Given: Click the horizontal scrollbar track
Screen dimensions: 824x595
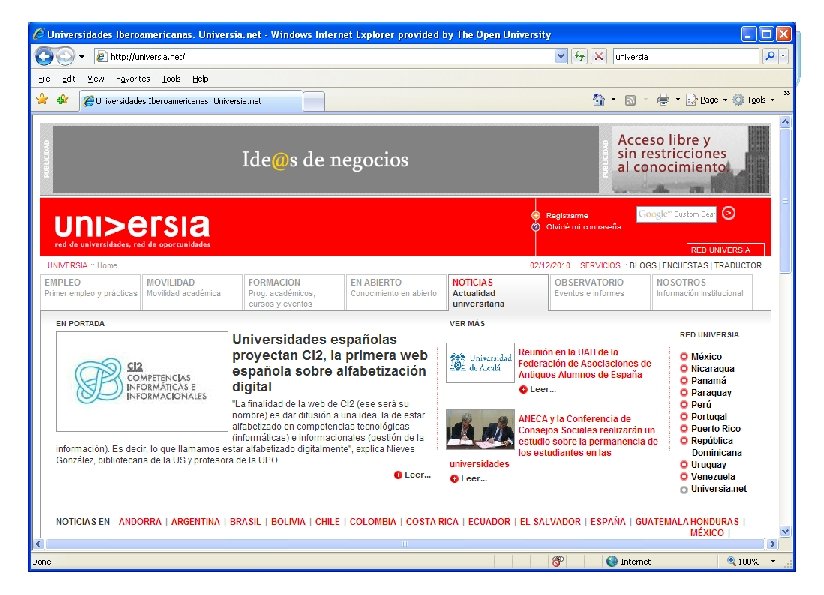Looking at the screenshot, I should coord(405,543).
